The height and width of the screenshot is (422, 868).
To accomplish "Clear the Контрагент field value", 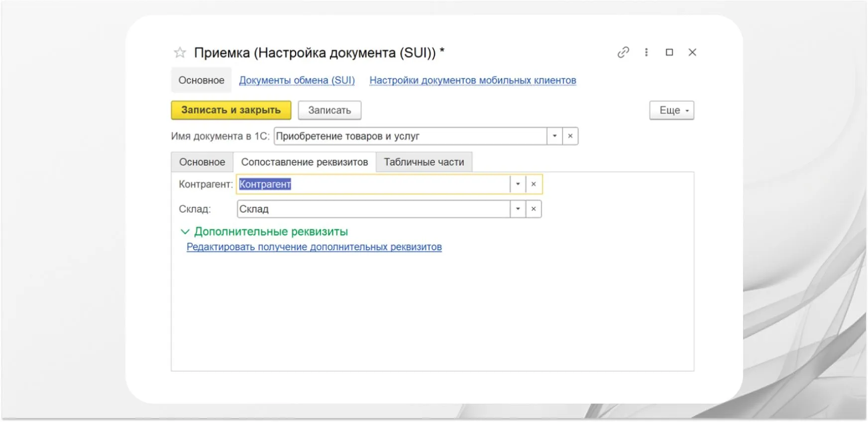I will tap(534, 184).
